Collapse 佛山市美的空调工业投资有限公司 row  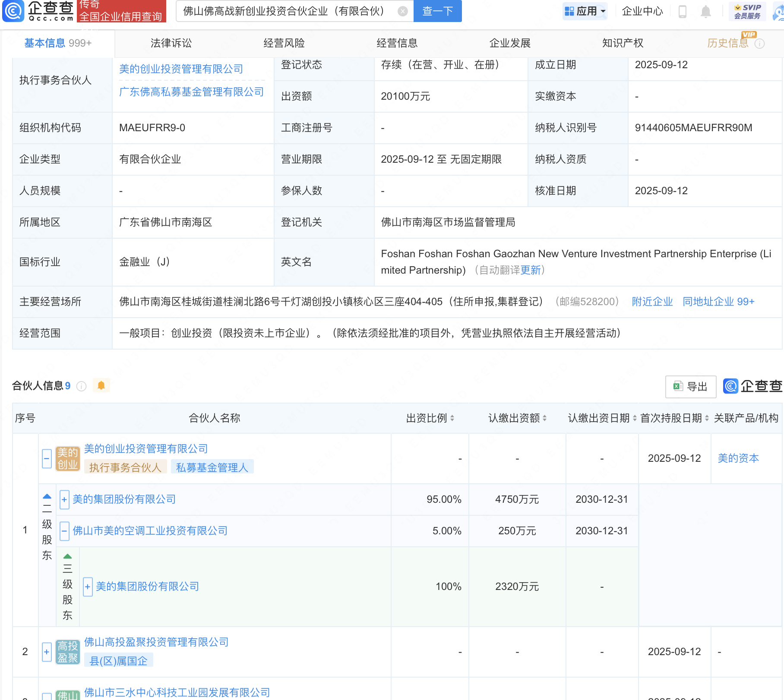click(64, 531)
